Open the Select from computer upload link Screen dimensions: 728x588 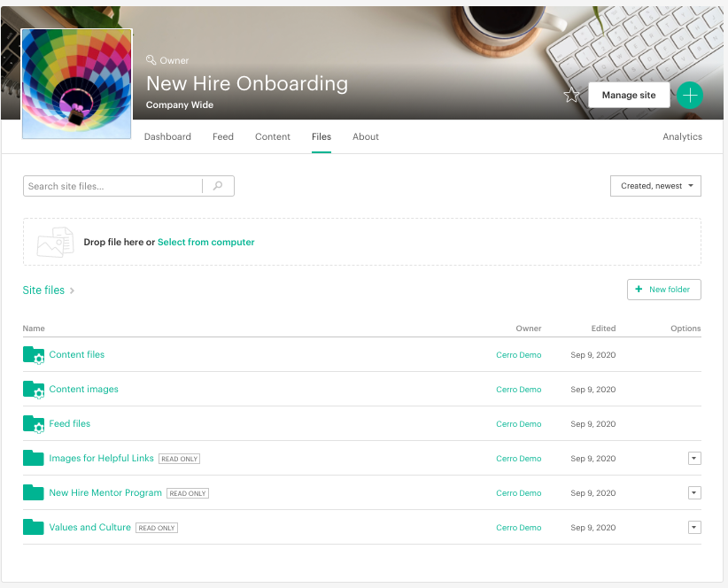tap(205, 241)
